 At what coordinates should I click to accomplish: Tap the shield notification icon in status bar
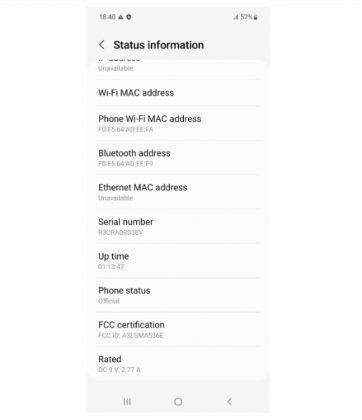click(129, 17)
